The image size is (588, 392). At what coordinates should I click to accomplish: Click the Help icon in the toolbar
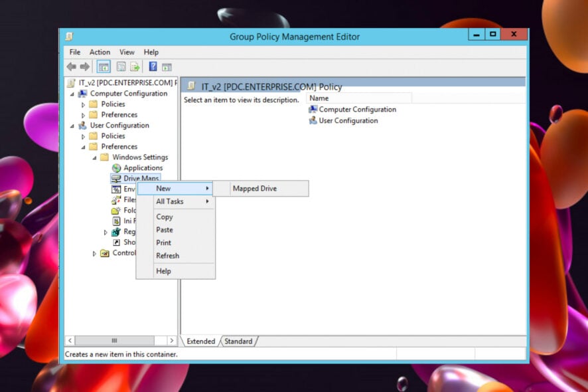(x=153, y=66)
